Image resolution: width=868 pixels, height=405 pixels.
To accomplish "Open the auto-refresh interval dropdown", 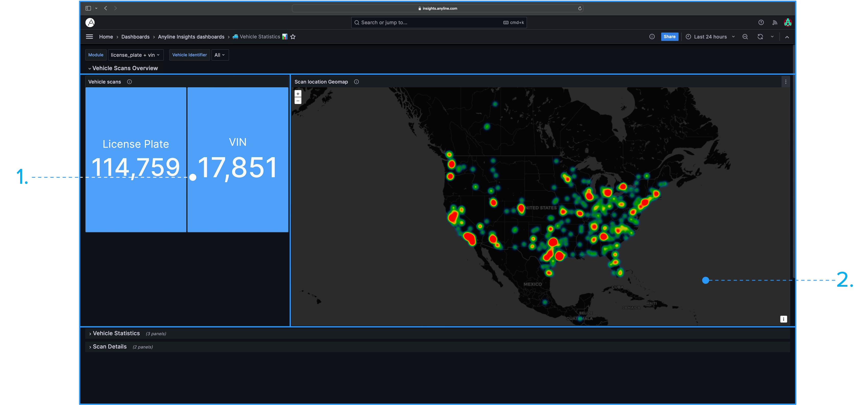I will [772, 37].
